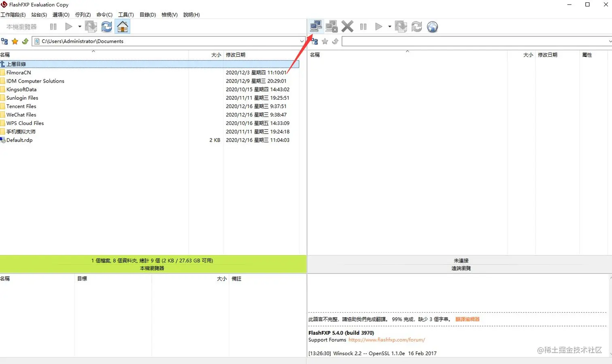Toggle the folder tree icon in the remote pane
The height and width of the screenshot is (364, 612).
coord(314,41)
